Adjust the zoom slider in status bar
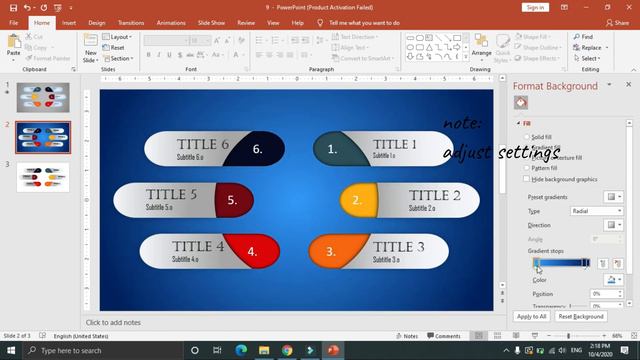640x360 pixels. (x=568, y=336)
